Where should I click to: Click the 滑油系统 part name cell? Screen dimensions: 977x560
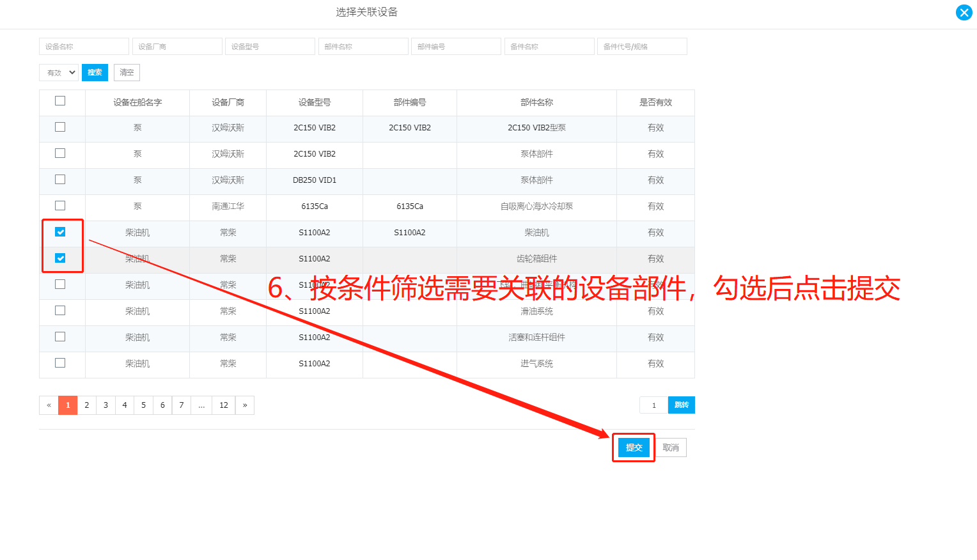(x=537, y=311)
